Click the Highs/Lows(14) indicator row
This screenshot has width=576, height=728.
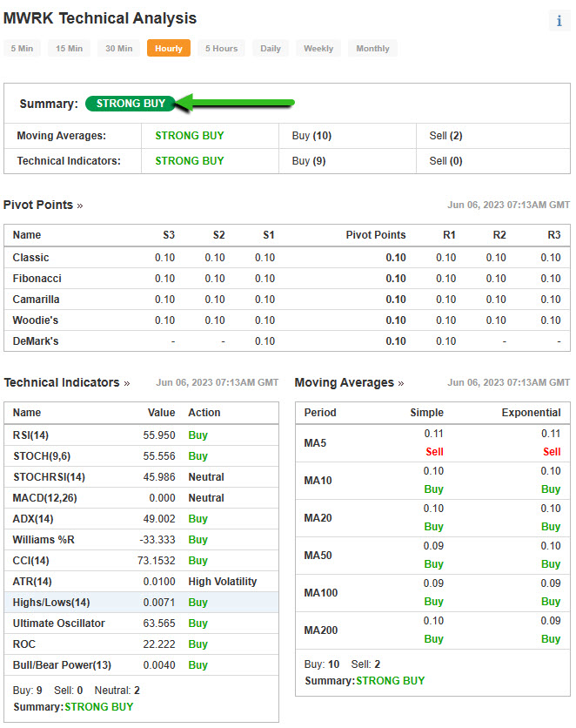pos(141,603)
